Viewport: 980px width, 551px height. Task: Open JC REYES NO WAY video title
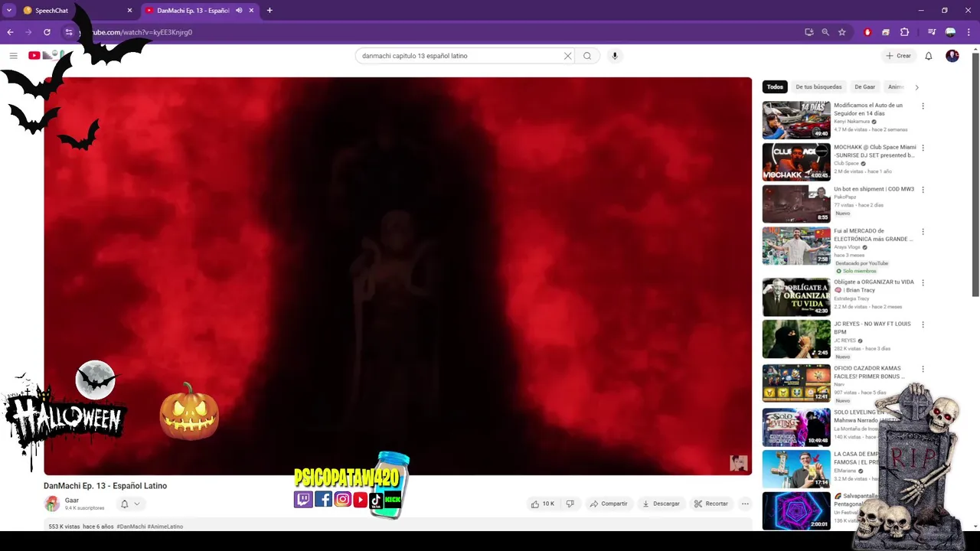(873, 328)
